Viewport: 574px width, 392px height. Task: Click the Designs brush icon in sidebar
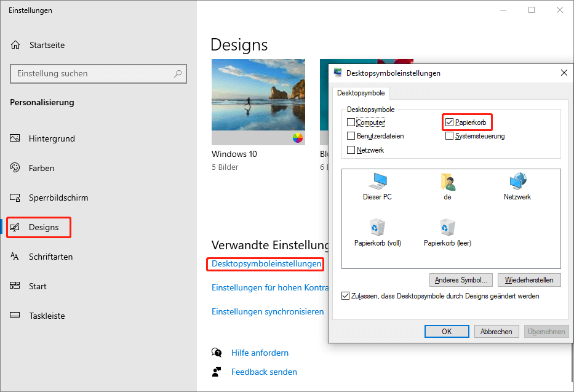(x=15, y=227)
